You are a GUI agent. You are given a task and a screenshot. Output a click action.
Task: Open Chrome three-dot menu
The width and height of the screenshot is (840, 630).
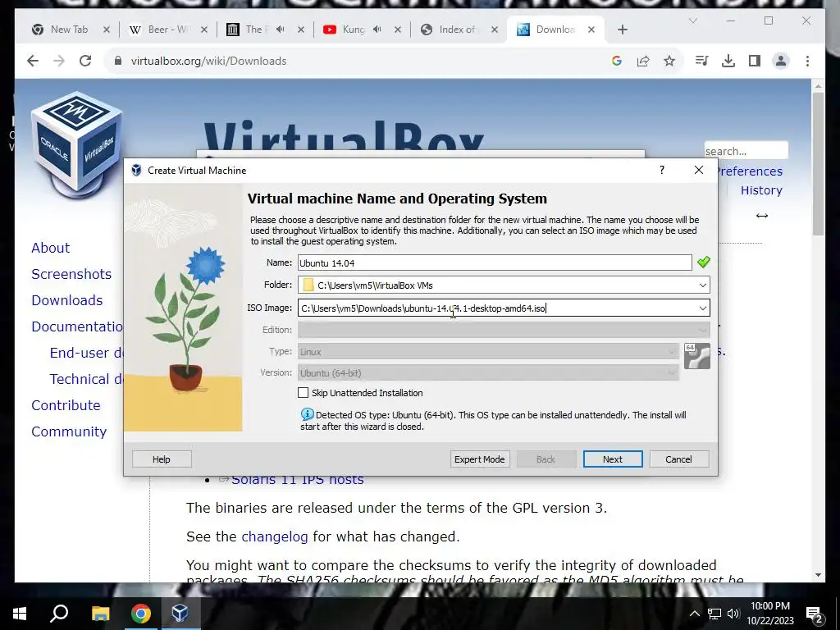point(807,61)
